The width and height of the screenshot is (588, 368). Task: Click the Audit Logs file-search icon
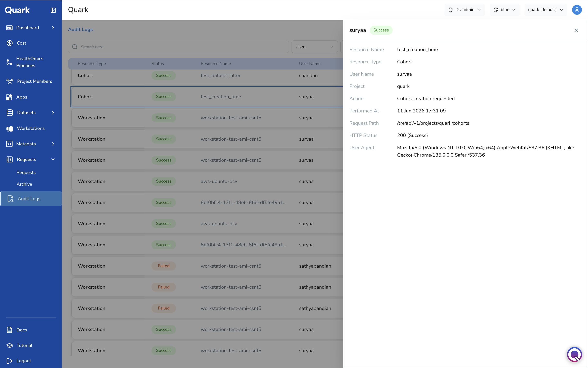10,199
